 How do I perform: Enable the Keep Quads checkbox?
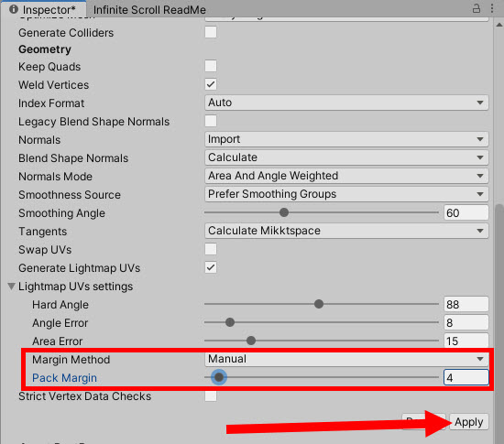click(211, 66)
